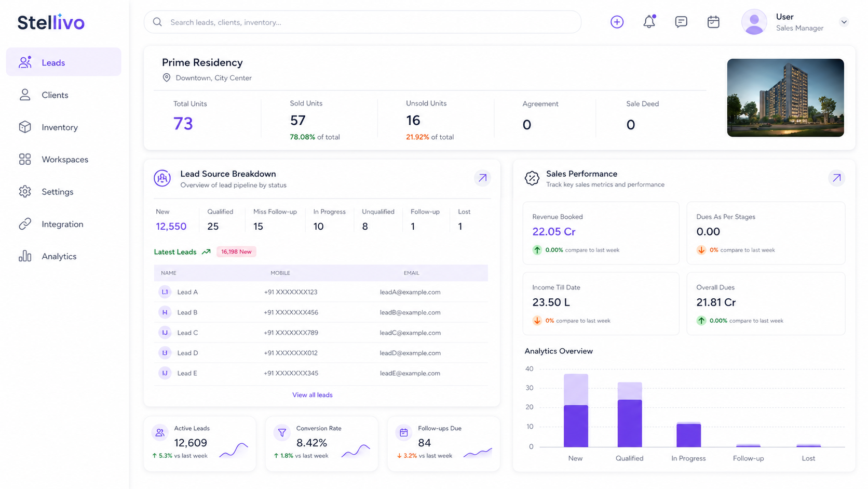Click the MOBILE column header
Image resolution: width=868 pixels, height=489 pixels.
[x=280, y=273]
